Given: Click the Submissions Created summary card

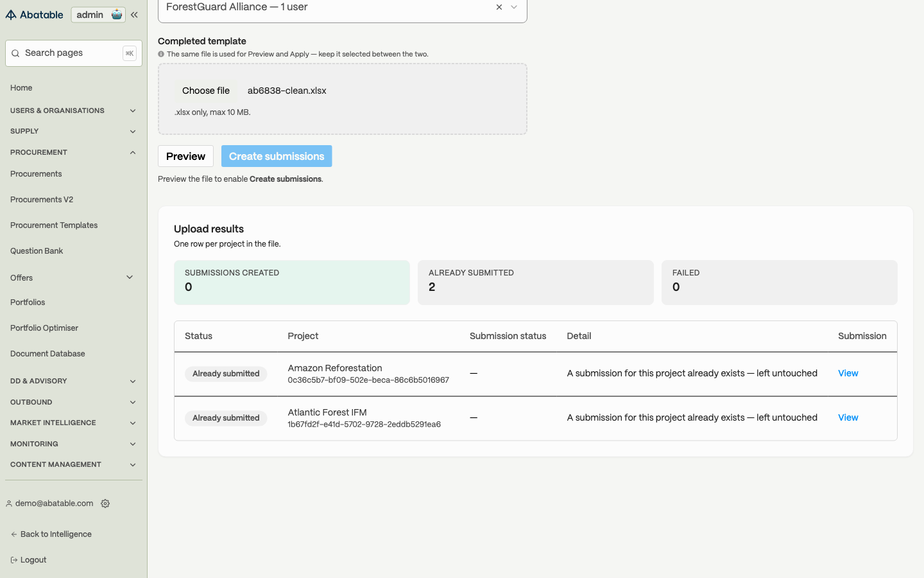Looking at the screenshot, I should point(292,283).
